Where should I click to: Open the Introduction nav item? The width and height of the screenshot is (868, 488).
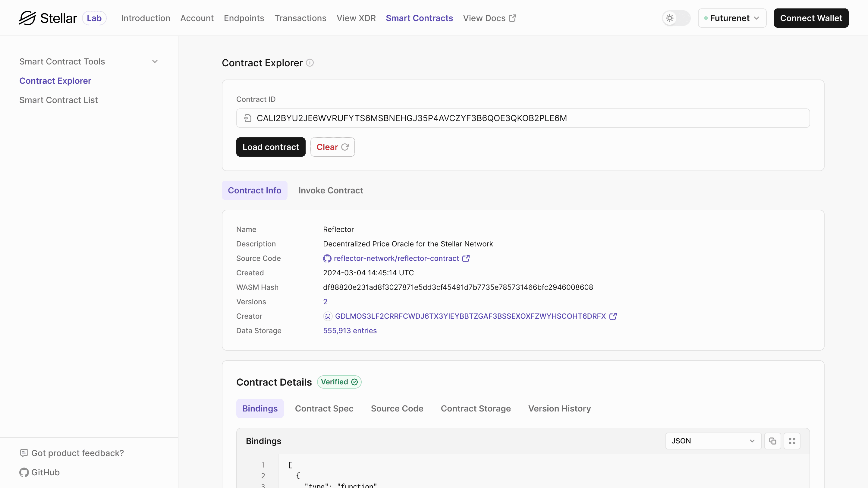[x=146, y=18]
